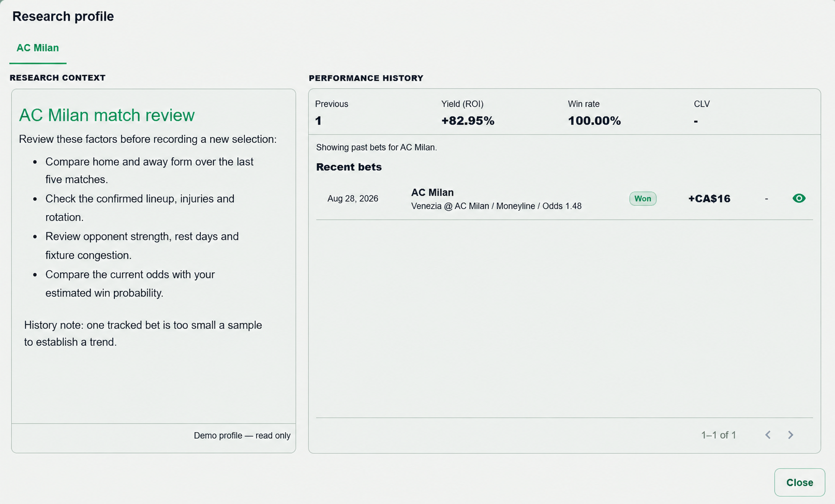View AC Milan bet details eye icon

coord(799,199)
